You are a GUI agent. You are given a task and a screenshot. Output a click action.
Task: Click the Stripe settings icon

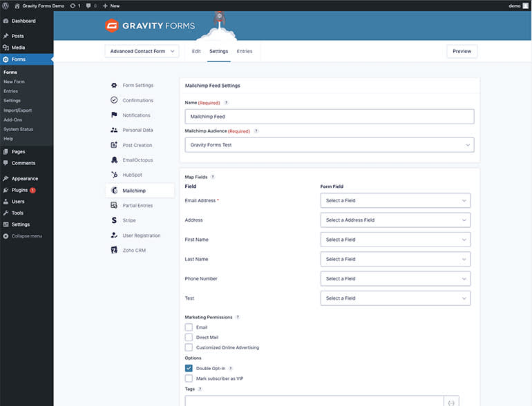point(114,220)
